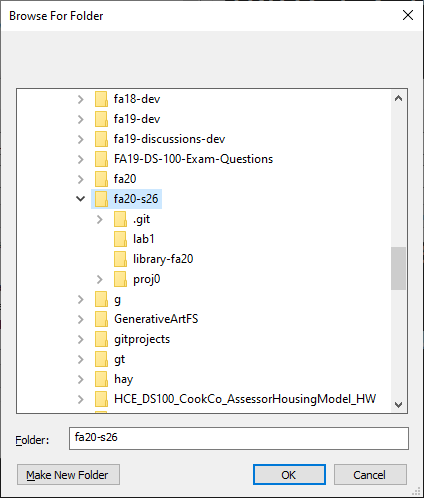Select the hay folder name
The width and height of the screenshot is (424, 498).
pos(123,379)
